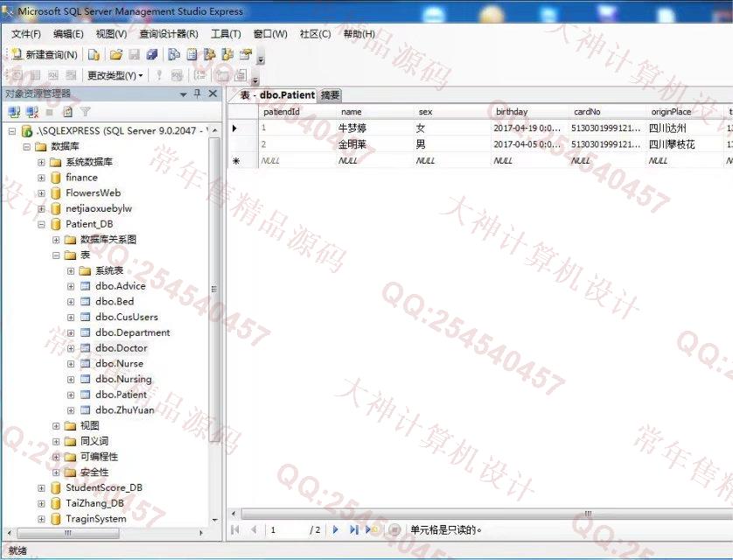Jump to the last record button
The image size is (733, 560).
[354, 529]
